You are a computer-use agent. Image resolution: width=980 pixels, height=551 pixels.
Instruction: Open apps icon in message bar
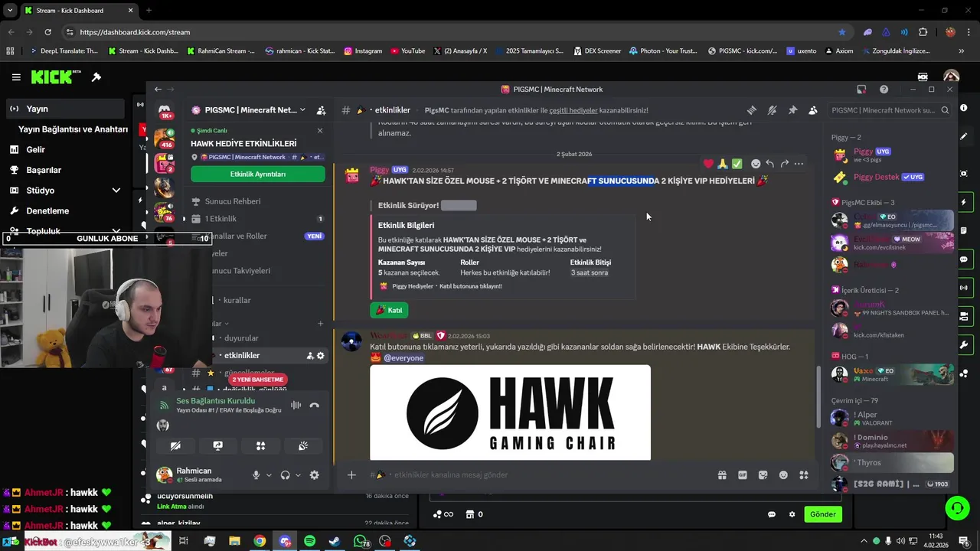(x=804, y=475)
